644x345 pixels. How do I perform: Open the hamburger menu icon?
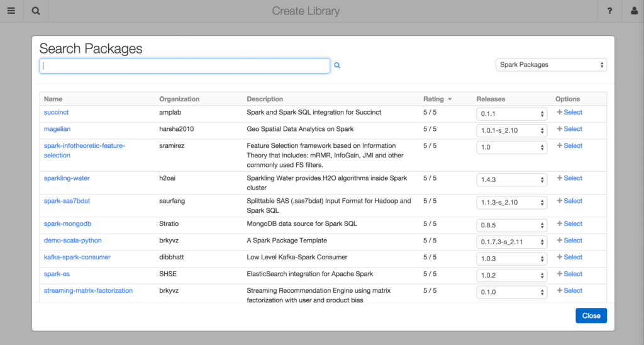click(x=11, y=11)
